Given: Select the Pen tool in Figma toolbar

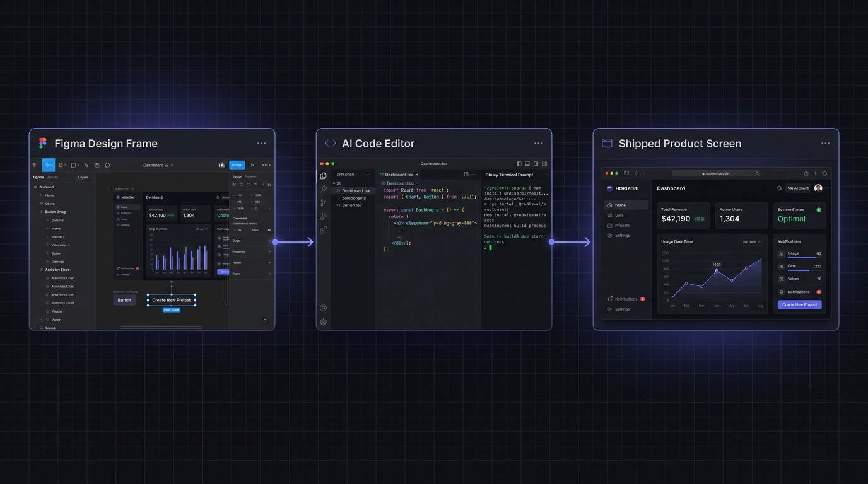Looking at the screenshot, I should tap(86, 165).
